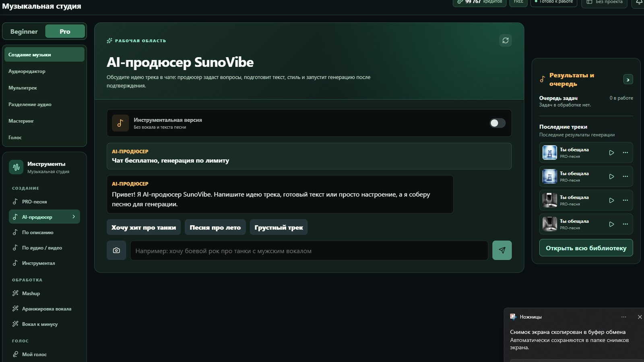The height and width of the screenshot is (362, 644).
Task: Click Открыть всю библиотеку button
Action: coord(586,248)
